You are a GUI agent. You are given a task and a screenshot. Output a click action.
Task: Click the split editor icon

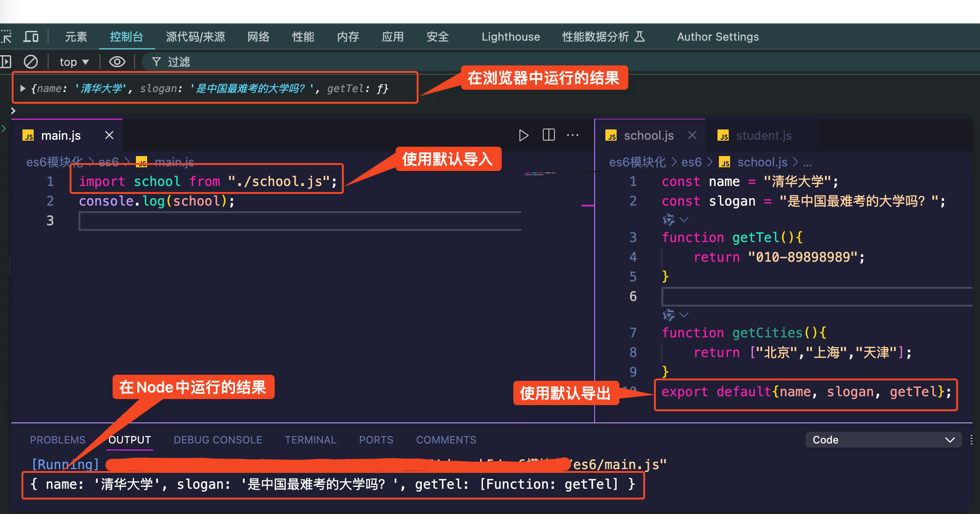[548, 136]
